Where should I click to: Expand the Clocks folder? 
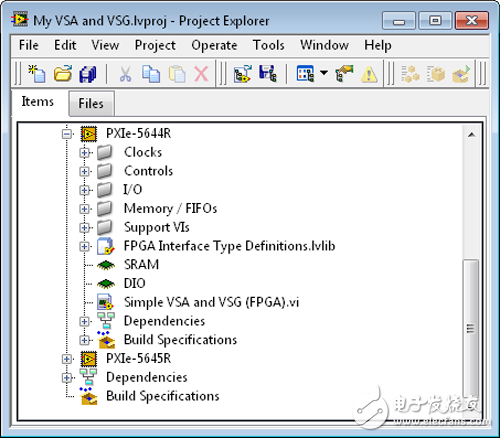(84, 153)
